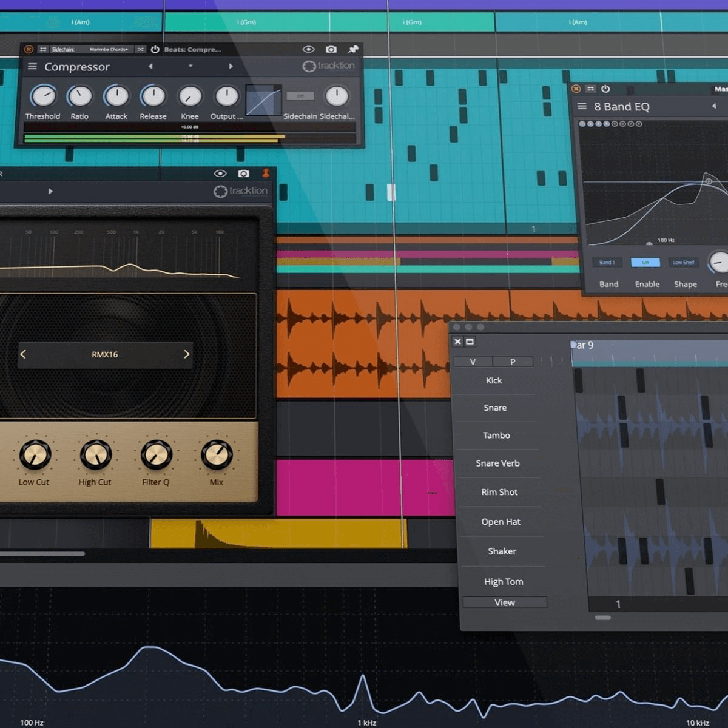Click the pin icon on the Compressor title bar
Viewport: 728px width, 728px height.
click(x=353, y=49)
